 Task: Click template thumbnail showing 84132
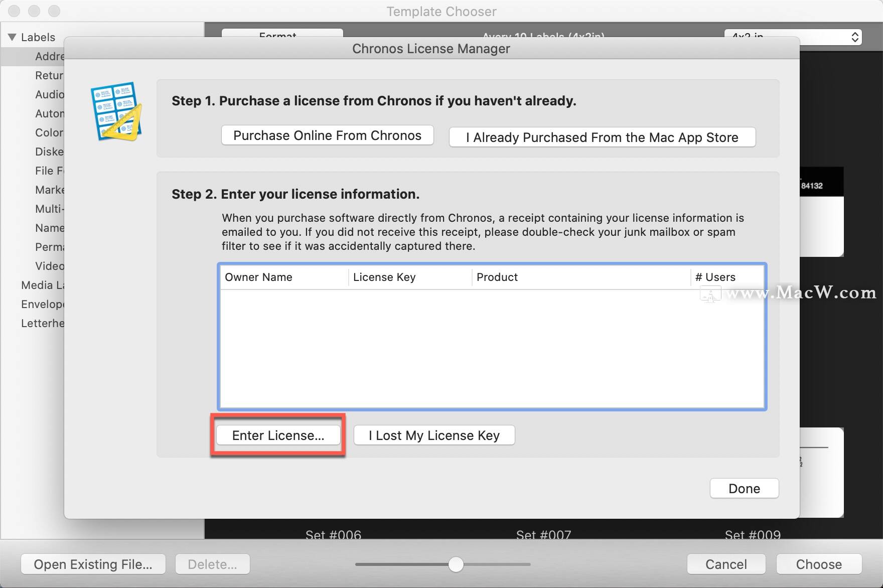[821, 212]
